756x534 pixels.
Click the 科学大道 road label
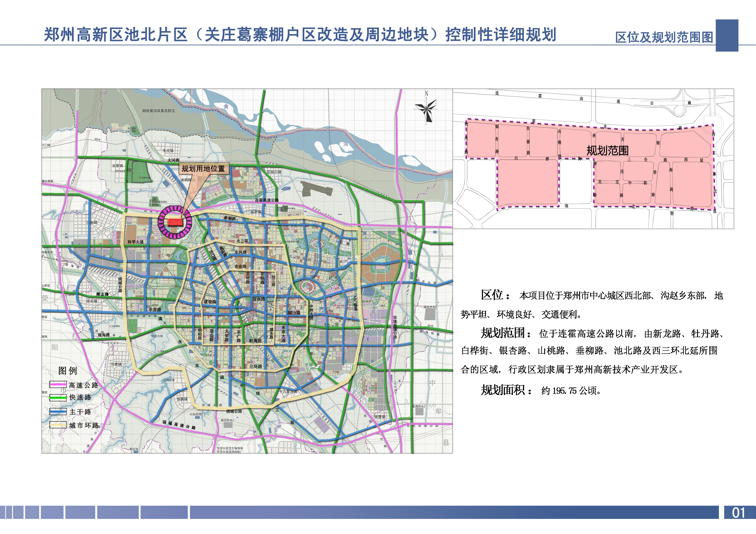136,242
